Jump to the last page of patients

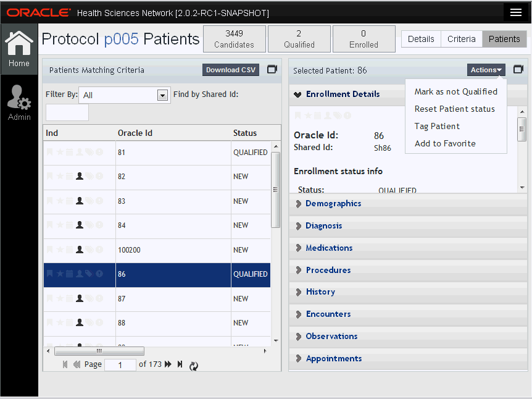coord(180,364)
